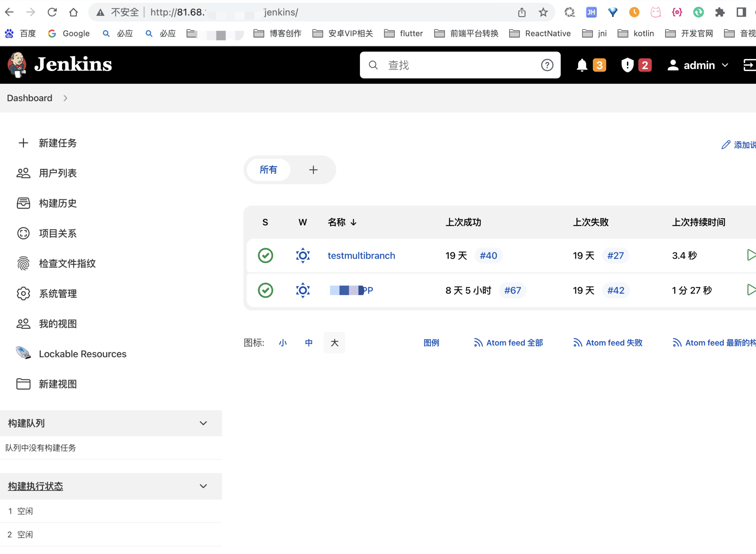Set icon size to 中
Screen dimensions: 756x554
coord(308,343)
